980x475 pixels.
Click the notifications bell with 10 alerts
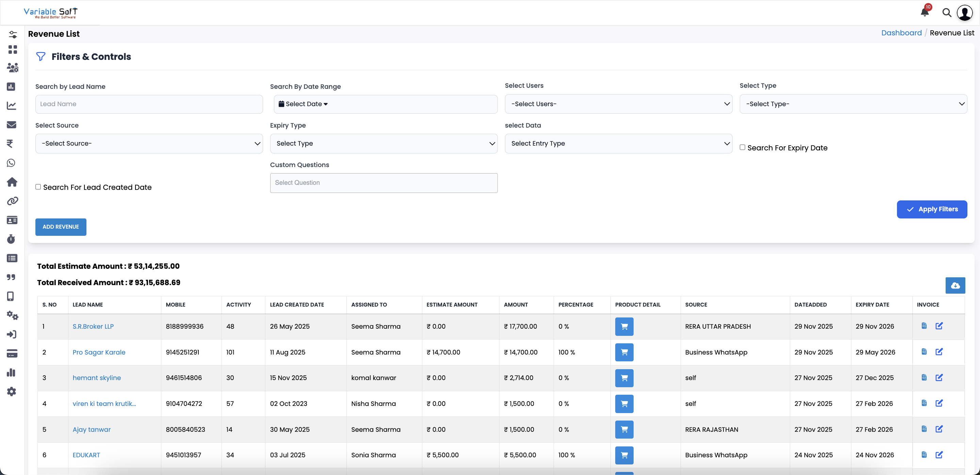tap(925, 12)
